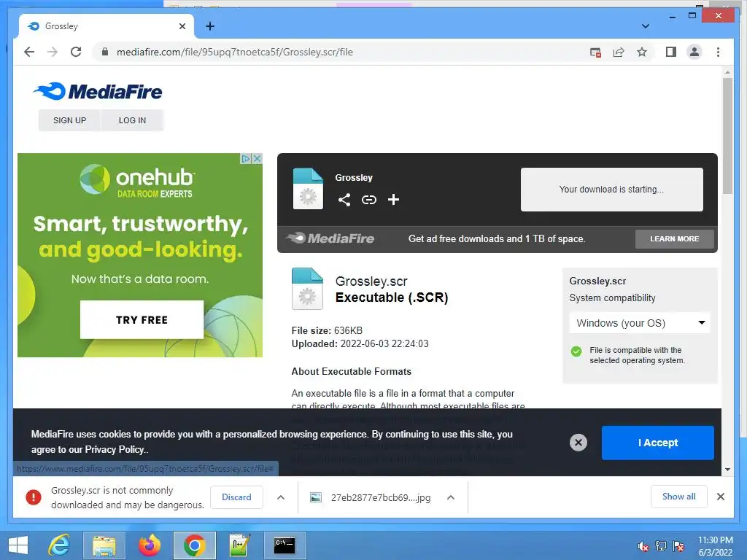Dismiss the cookie banner with X
Image resolution: width=747 pixels, height=560 pixels.
click(578, 443)
